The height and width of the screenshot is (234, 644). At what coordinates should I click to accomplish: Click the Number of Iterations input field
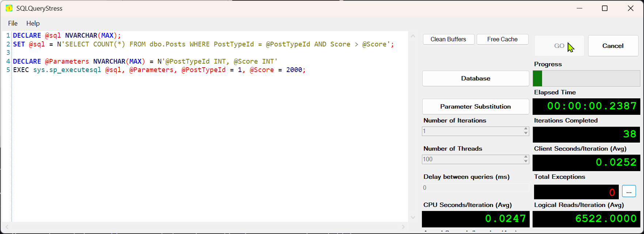[472, 131]
